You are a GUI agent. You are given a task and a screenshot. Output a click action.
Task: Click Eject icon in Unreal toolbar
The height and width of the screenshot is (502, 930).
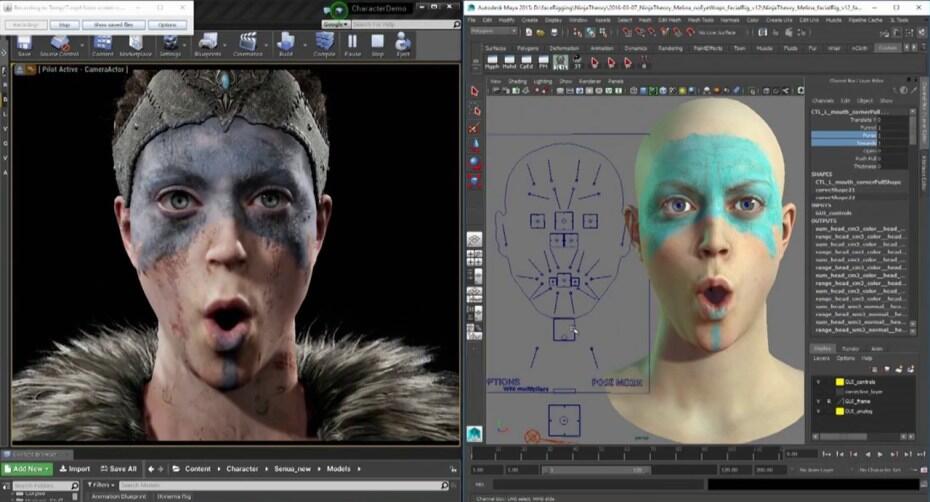tap(403, 43)
